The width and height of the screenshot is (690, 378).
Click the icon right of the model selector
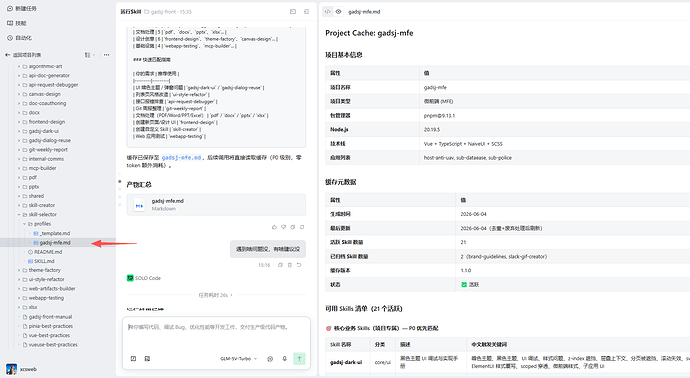coord(270,359)
